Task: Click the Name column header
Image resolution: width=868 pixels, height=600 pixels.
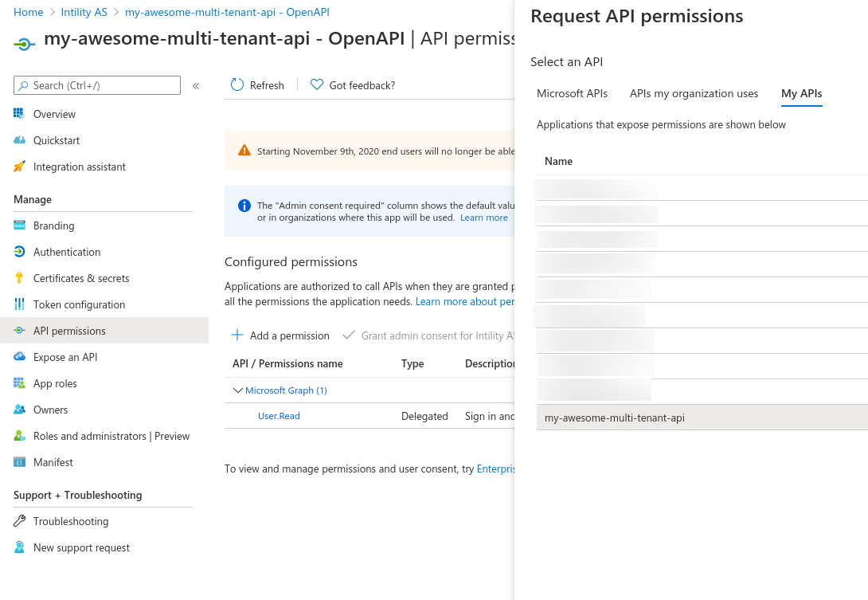Action: pos(558,161)
